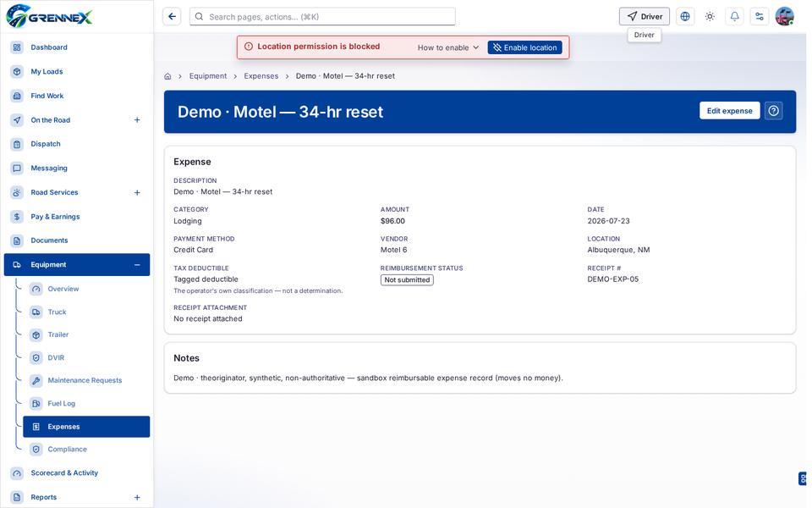Expand the On the Road menu
The width and height of the screenshot is (812, 508).
137,119
